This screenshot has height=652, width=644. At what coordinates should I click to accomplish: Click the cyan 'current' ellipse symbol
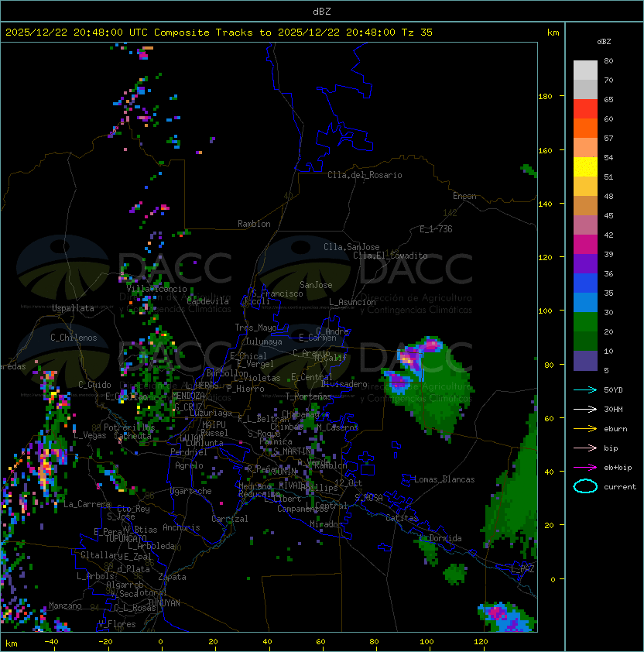coord(585,486)
